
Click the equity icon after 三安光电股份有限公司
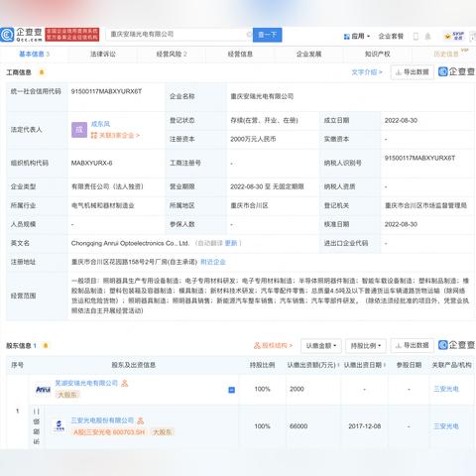click(141, 420)
